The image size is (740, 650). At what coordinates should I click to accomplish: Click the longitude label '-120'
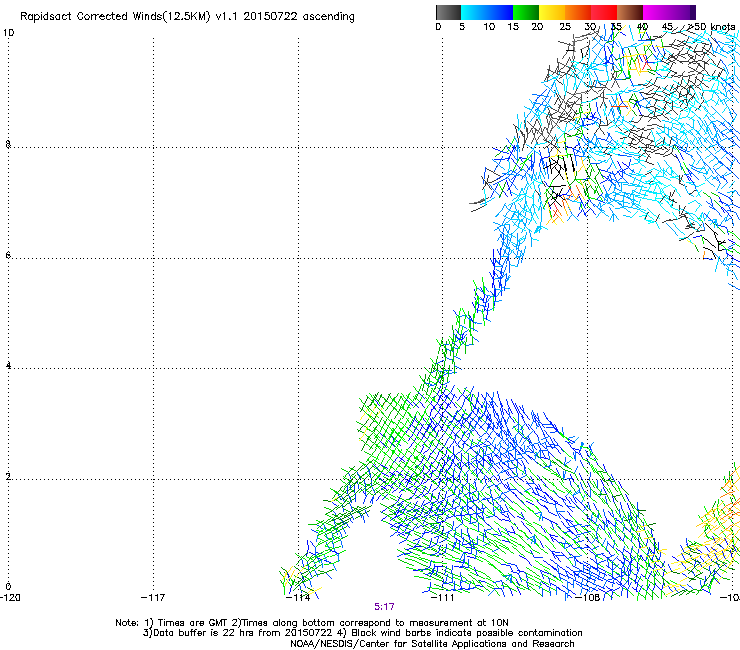tap(10, 598)
